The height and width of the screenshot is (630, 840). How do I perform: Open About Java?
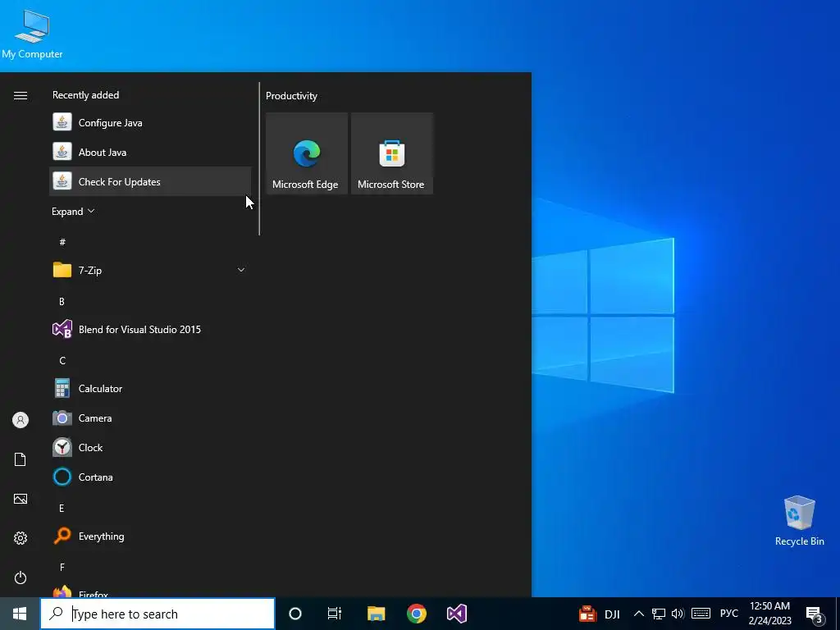150,152
